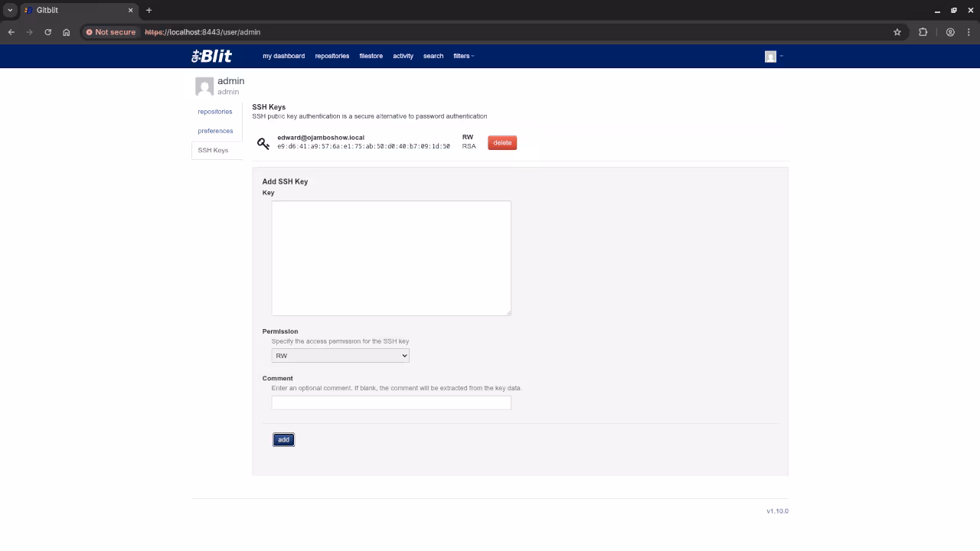Delete the edward@ojamboshow.local SSH key
Image resolution: width=980 pixels, height=551 pixels.
click(502, 143)
